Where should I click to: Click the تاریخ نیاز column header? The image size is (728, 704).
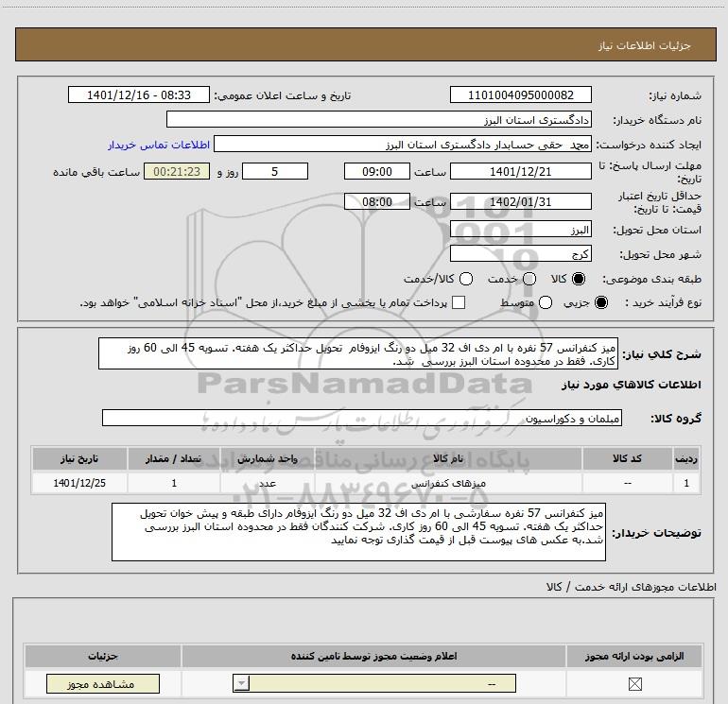(79, 458)
